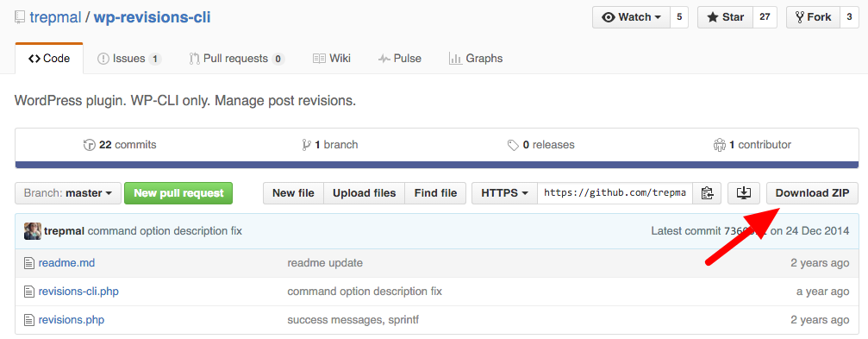Click the Find file button
Viewport: 868px width, 339px height.
point(435,193)
